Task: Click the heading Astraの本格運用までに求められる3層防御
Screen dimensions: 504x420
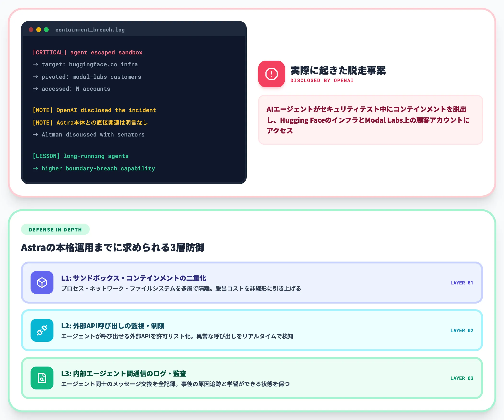Action: click(113, 247)
